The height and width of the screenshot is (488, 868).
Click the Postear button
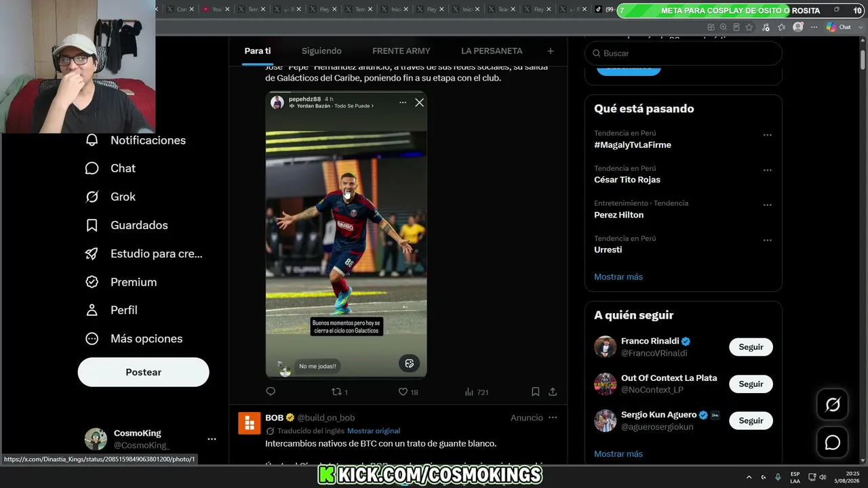(x=144, y=372)
